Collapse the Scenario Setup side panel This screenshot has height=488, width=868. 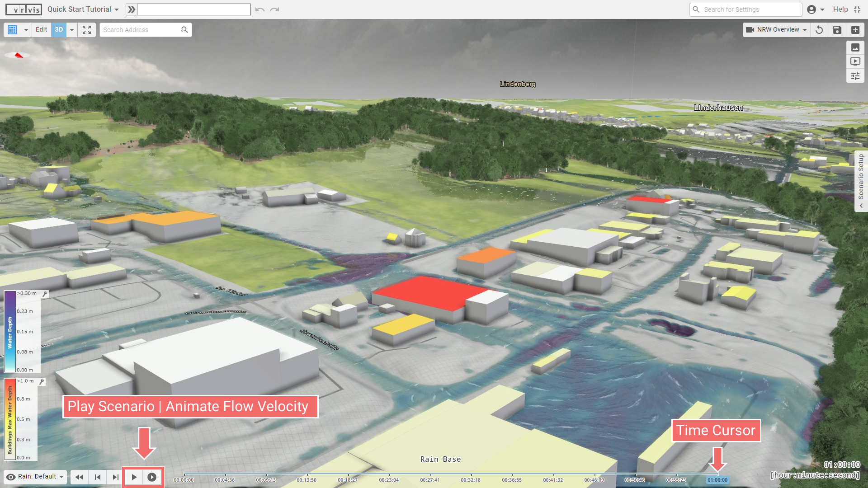861,206
